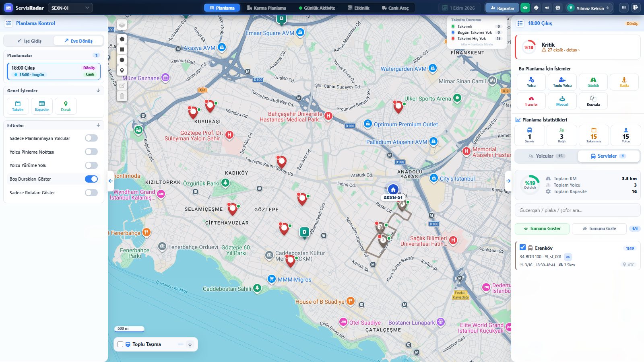Click the green Günlük action button

[x=593, y=82]
